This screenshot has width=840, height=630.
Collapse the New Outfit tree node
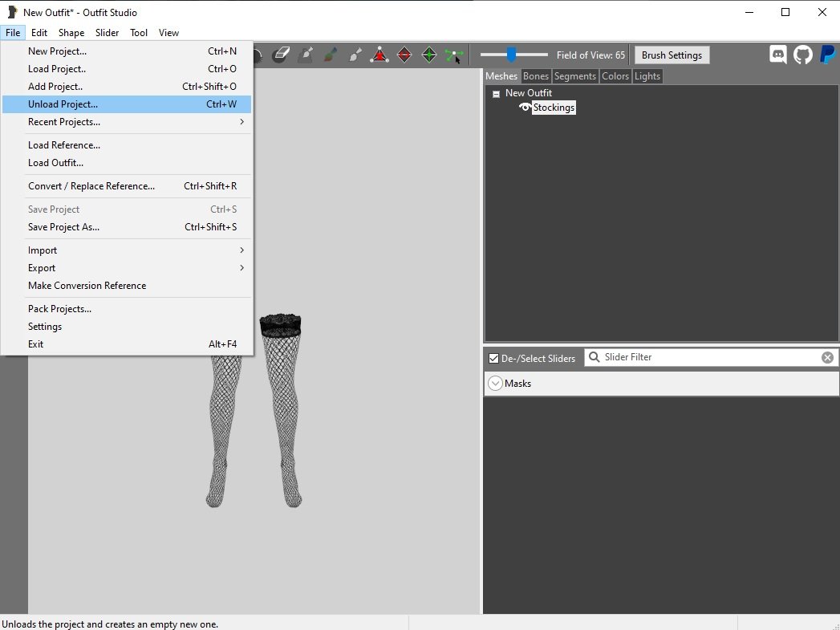point(496,94)
